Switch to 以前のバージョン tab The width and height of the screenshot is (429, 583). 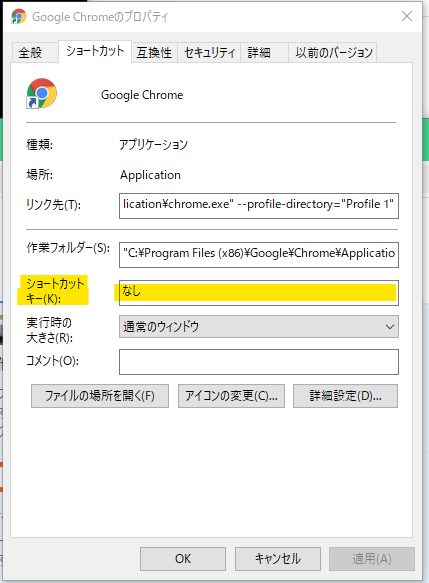tap(333, 52)
